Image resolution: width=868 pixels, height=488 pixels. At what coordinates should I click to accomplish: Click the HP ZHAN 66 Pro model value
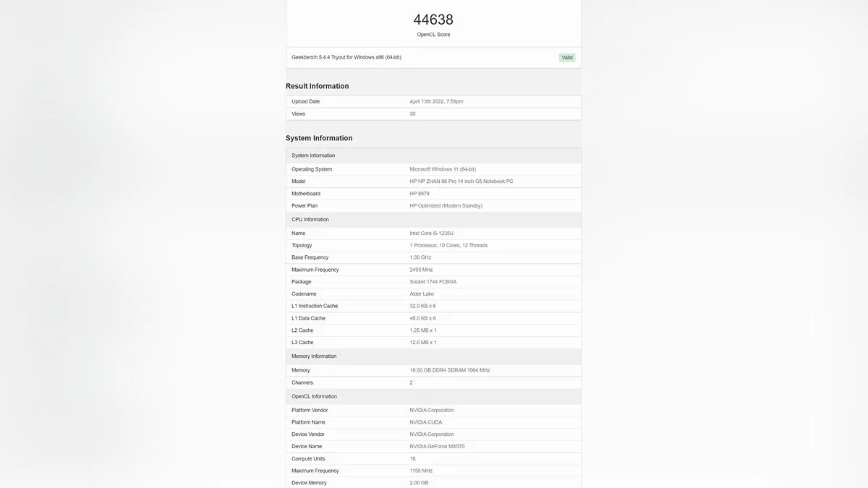pos(461,181)
